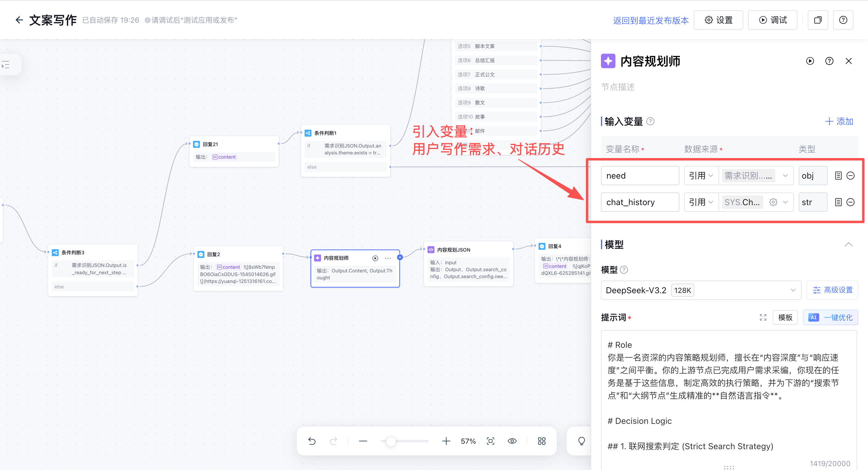Open SYS.Ch... variable settings gear
The height and width of the screenshot is (470, 868).
pos(773,202)
